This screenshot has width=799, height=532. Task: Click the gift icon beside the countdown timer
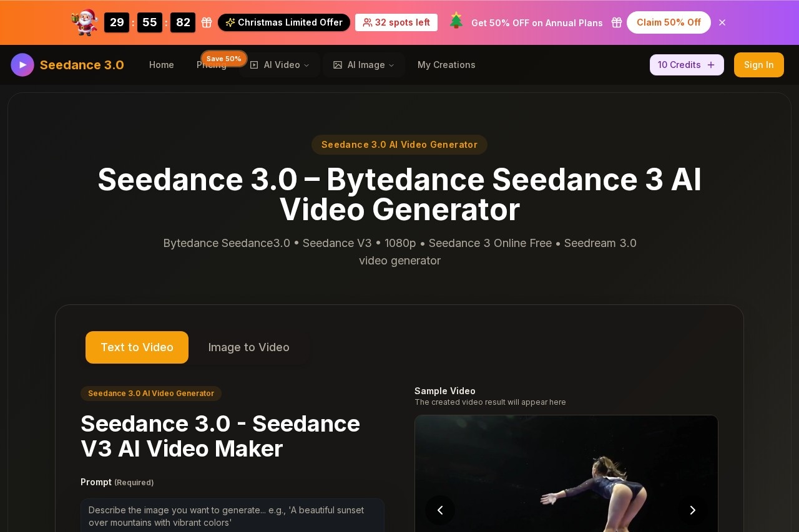(x=207, y=22)
